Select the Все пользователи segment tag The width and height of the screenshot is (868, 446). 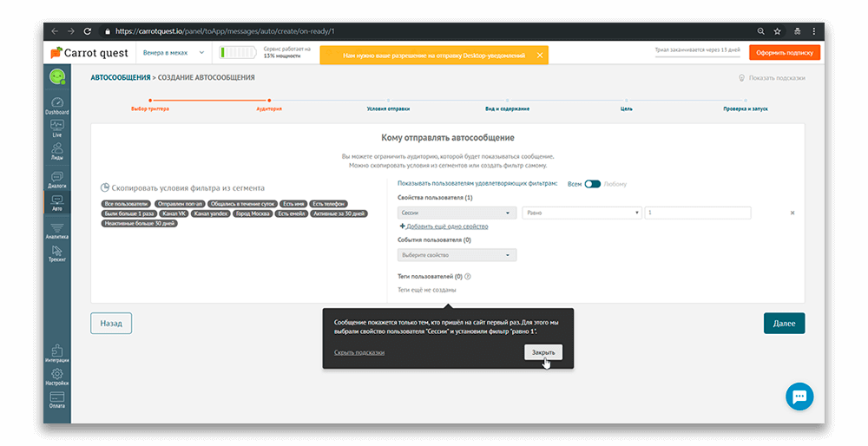(126, 204)
